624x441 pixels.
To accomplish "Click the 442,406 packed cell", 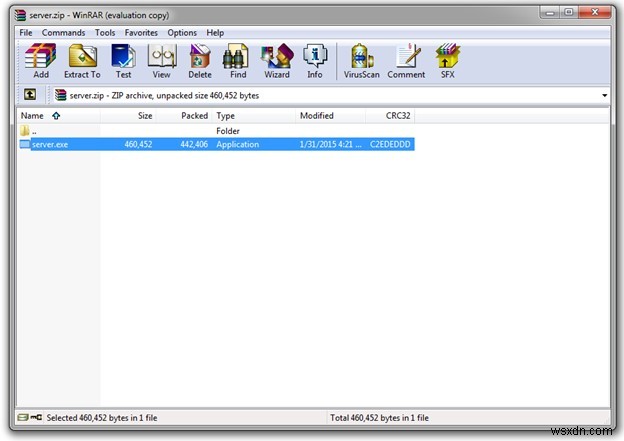I will [x=194, y=144].
